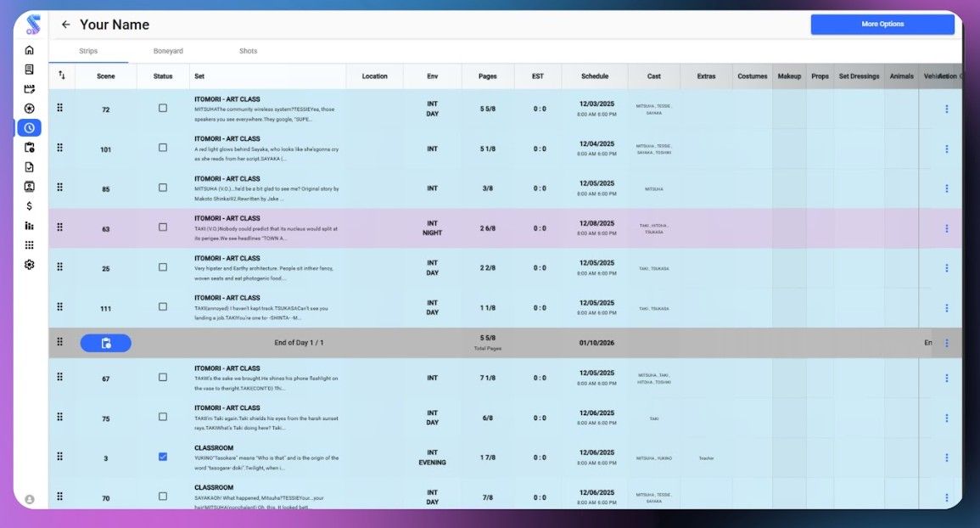Switch to the Boneyard tab
The height and width of the screenshot is (528, 980).
167,50
